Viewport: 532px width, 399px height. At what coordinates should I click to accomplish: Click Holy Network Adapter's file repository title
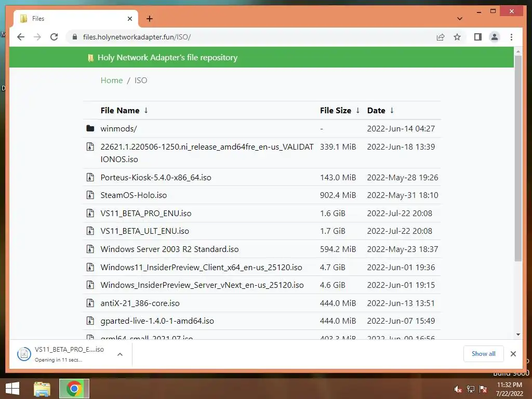coord(168,57)
